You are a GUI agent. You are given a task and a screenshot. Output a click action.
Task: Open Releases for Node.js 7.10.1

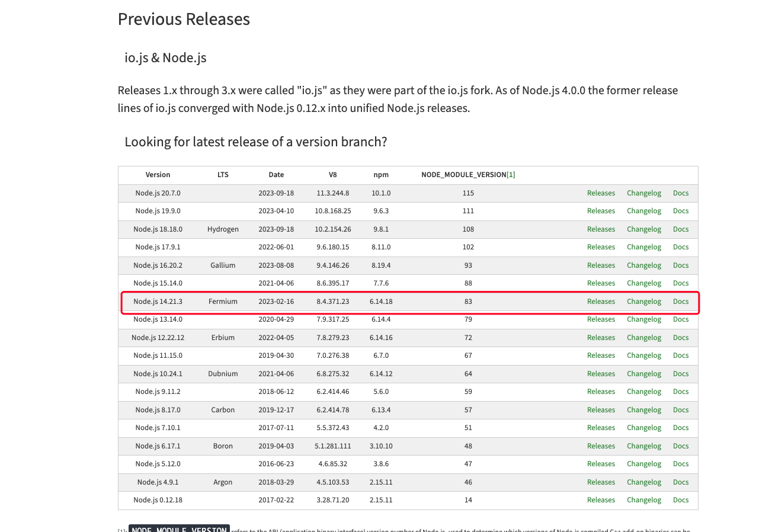coord(601,428)
